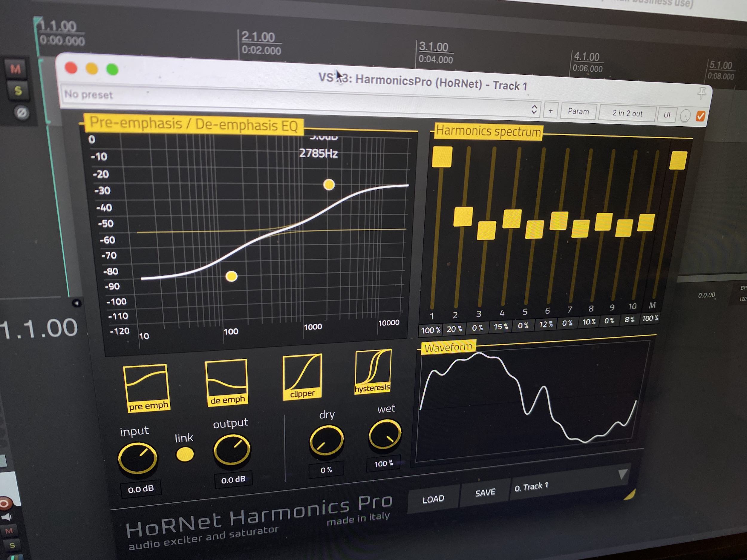Click the 2.1.00 timeline ruler marker
This screenshot has width=747, height=560.
[258, 37]
